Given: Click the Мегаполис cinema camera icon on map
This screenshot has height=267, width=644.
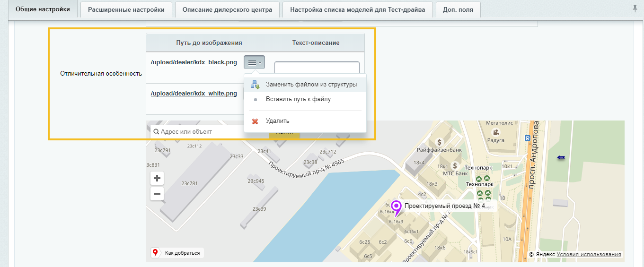Looking at the screenshot, I should (496, 132).
